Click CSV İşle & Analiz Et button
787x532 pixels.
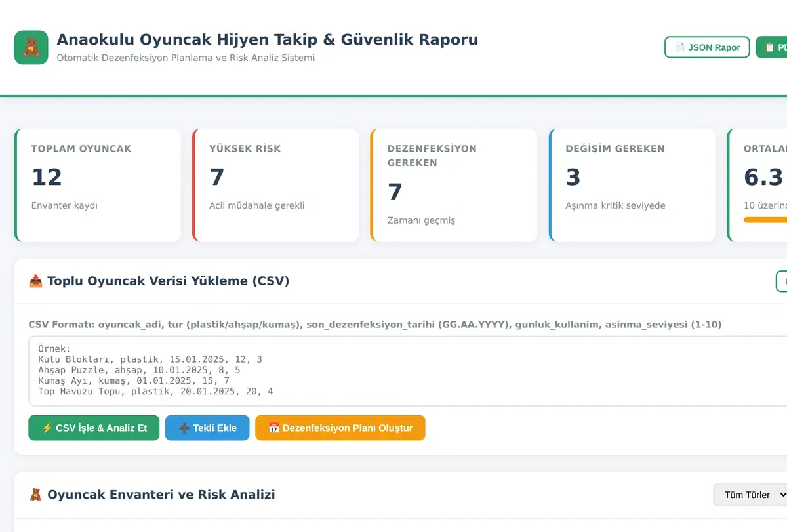94,428
